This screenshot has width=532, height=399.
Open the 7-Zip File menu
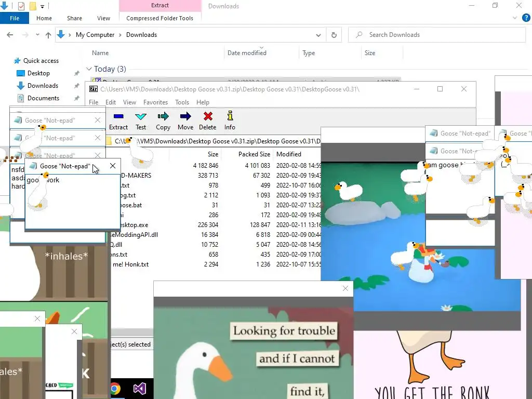(x=94, y=102)
